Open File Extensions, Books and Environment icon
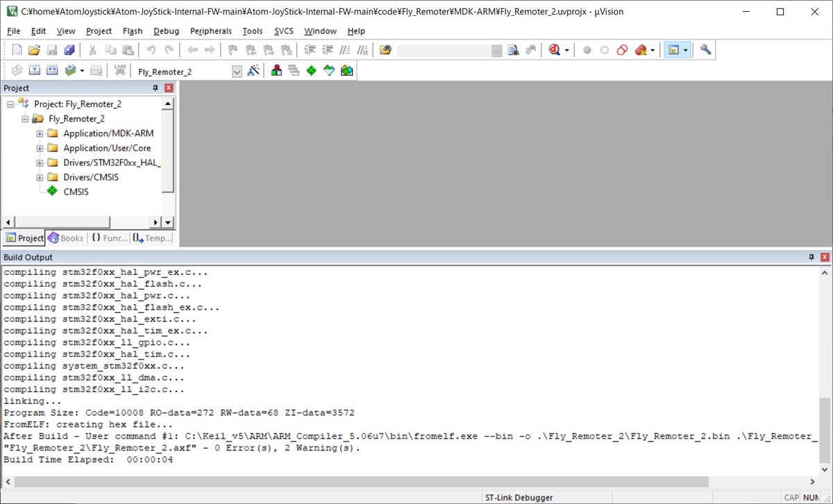This screenshot has height=504, width=833. 276,71
